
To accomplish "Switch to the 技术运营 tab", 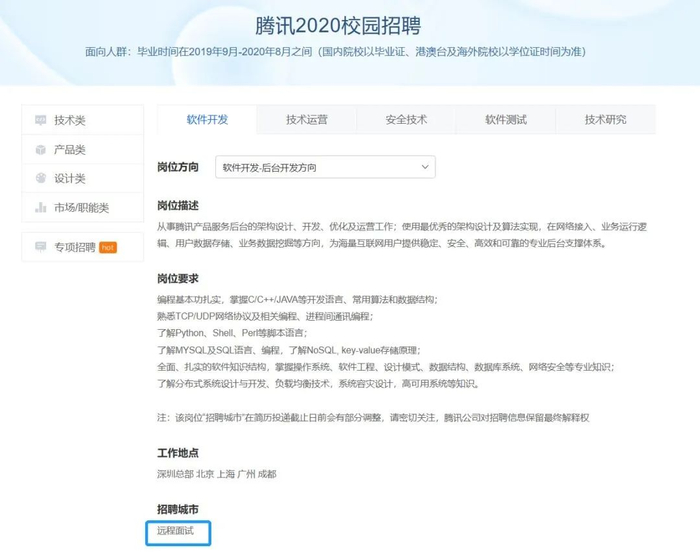I will pos(307,120).
